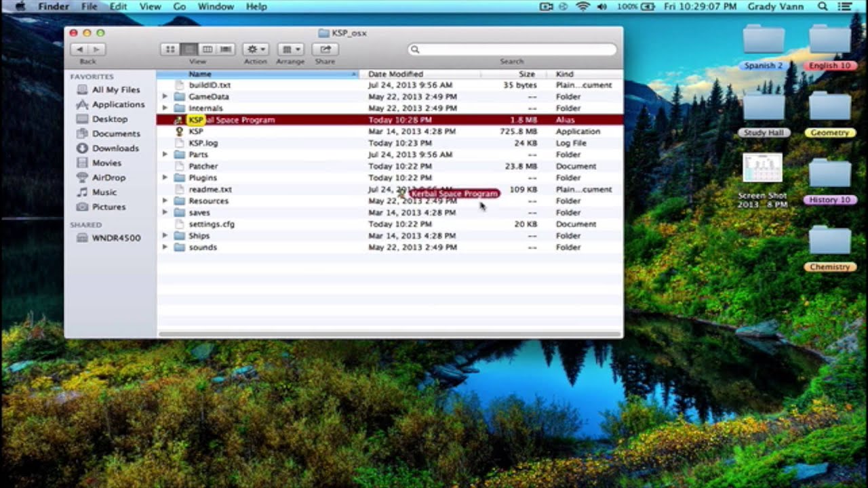Viewport: 868px width, 488px height.
Task: Open the Apple menu
Action: (x=20, y=6)
